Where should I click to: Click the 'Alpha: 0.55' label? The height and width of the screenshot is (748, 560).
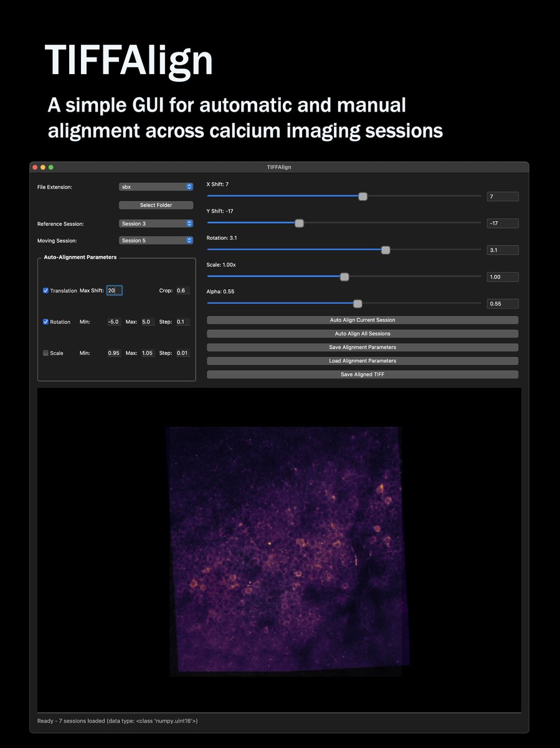[221, 292]
